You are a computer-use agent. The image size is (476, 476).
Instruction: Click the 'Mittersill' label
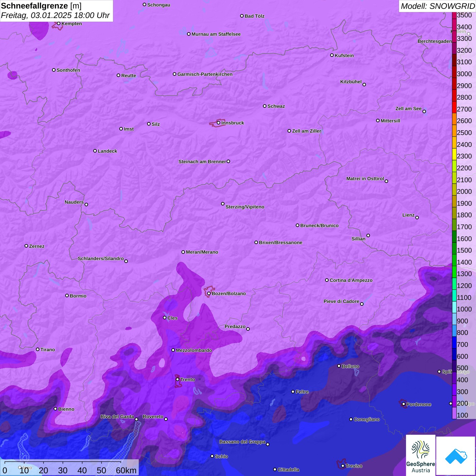[x=390, y=121]
